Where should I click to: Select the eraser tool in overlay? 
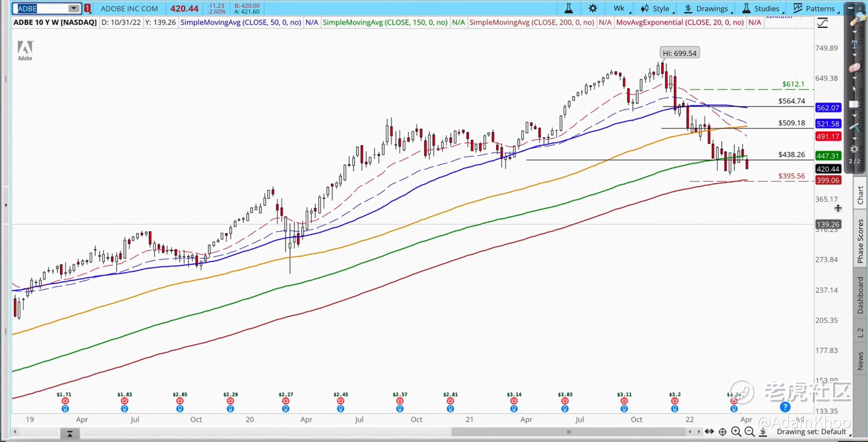pos(854,68)
